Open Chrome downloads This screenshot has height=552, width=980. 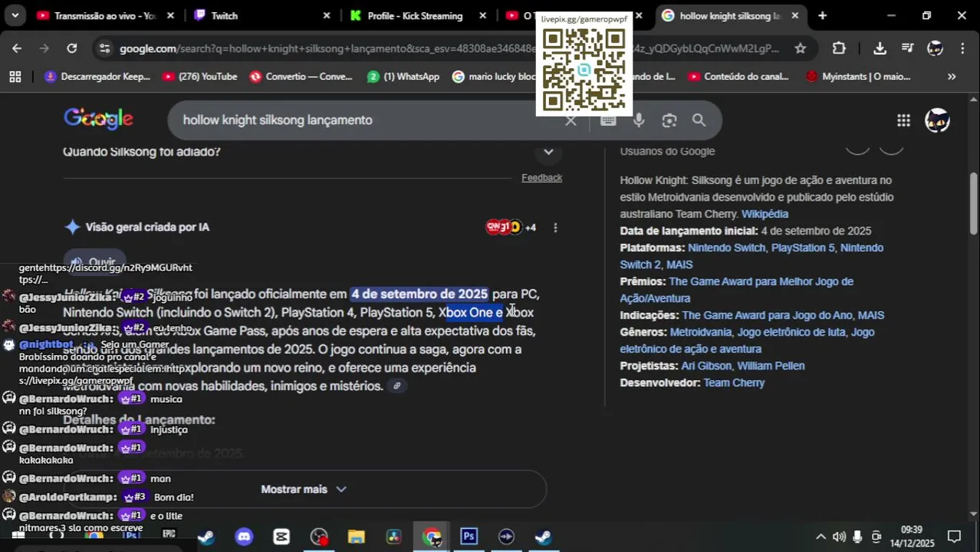point(880,48)
